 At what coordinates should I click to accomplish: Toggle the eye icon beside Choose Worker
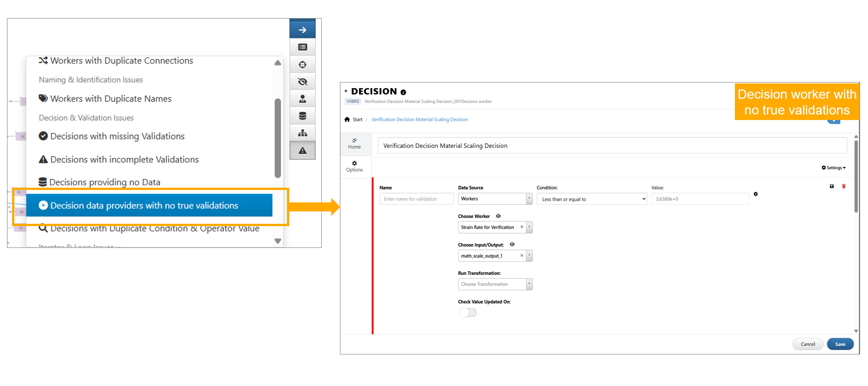[498, 216]
